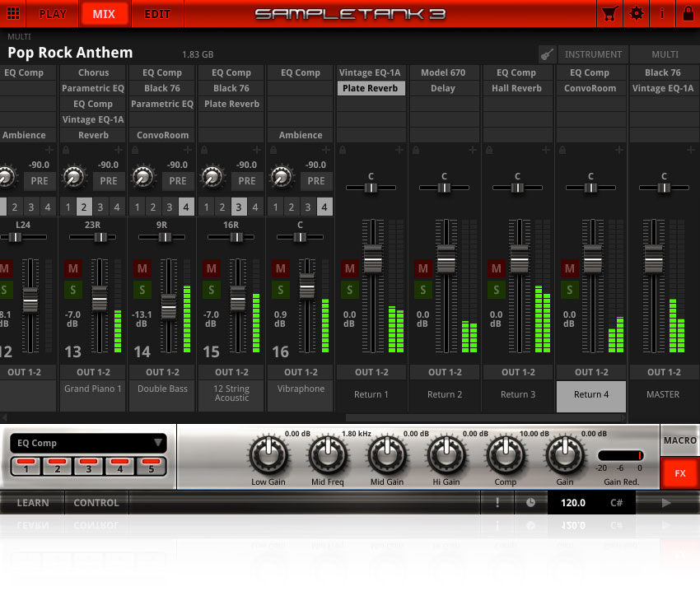Image resolution: width=700 pixels, height=605 pixels.
Task: Click the guitar icon next to INSTRUMENT tab
Action: pos(547,54)
